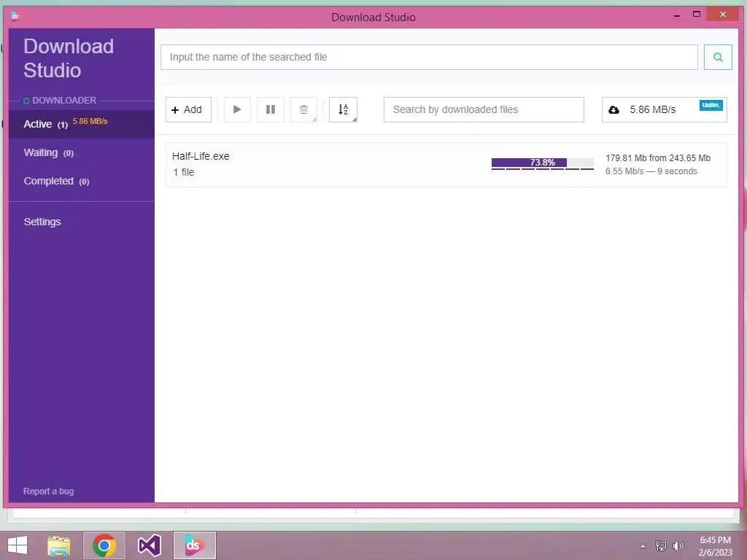Click the Download Studio icon in title bar

(15, 17)
